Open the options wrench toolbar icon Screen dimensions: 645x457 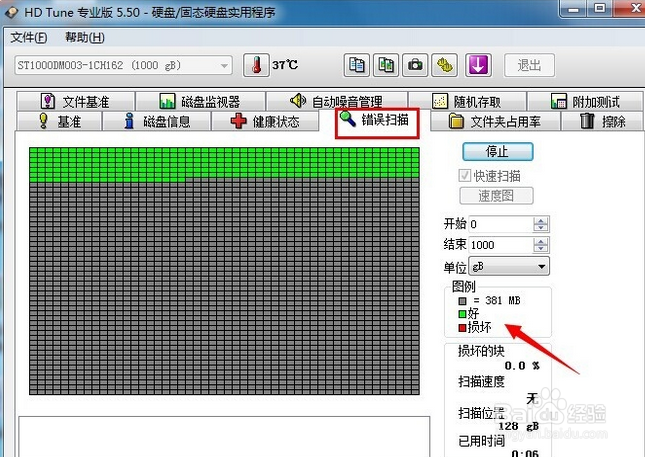click(x=444, y=65)
